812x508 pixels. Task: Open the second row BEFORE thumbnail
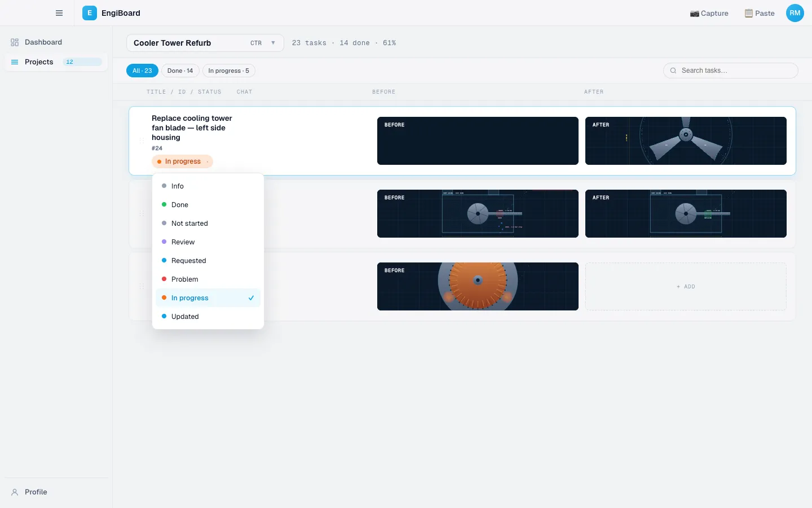(478, 214)
